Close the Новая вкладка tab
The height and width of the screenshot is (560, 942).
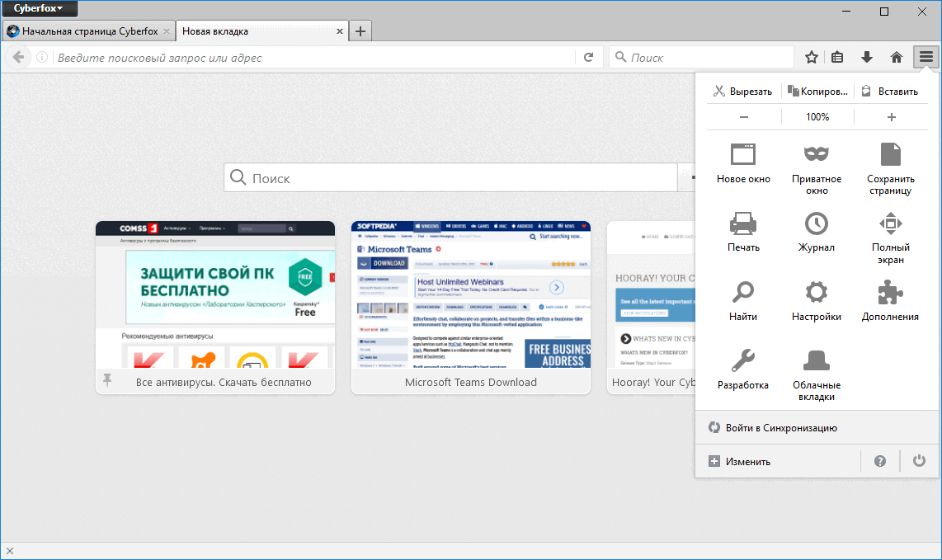coord(339,31)
